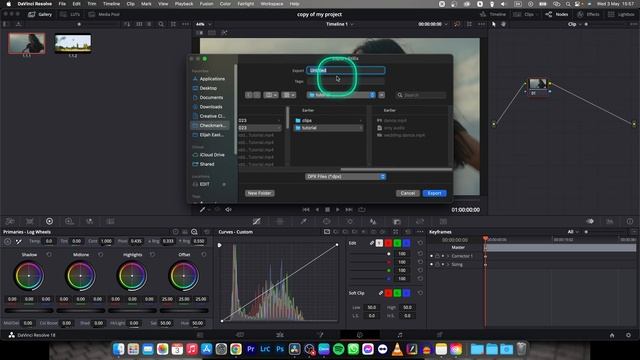Toggle the red channel in Curves Edit
The height and width of the screenshot is (360, 640).
(x=388, y=243)
